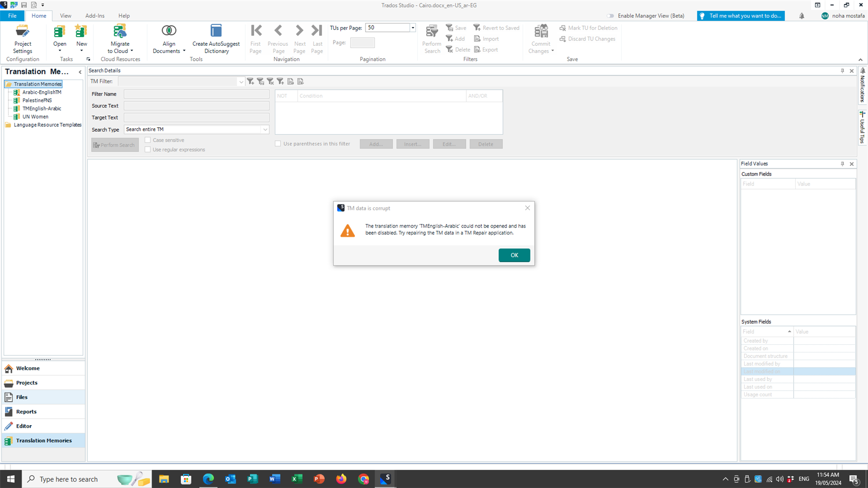Toggle Enable Manager View (Beta) switch
Screen dimensions: 868x488
coord(610,16)
